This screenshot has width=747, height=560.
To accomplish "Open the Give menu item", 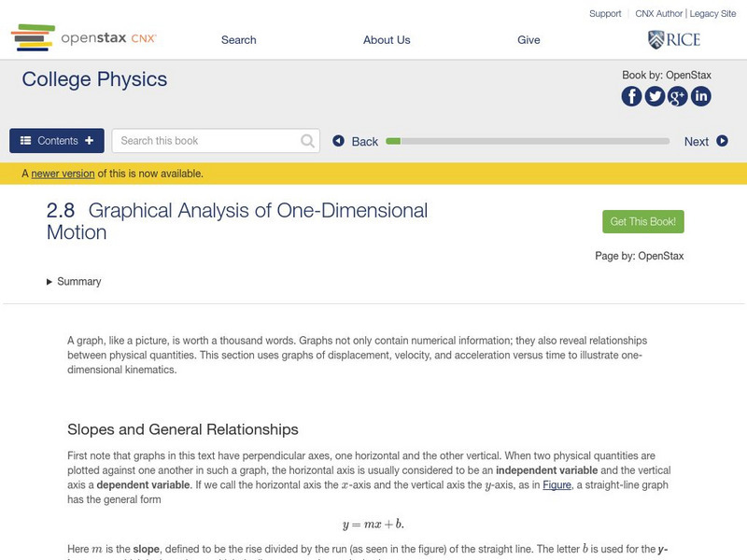I will tap(529, 40).
